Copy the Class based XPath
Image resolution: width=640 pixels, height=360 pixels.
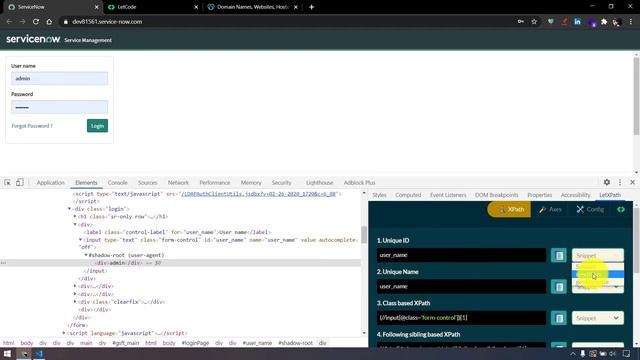tap(559, 318)
